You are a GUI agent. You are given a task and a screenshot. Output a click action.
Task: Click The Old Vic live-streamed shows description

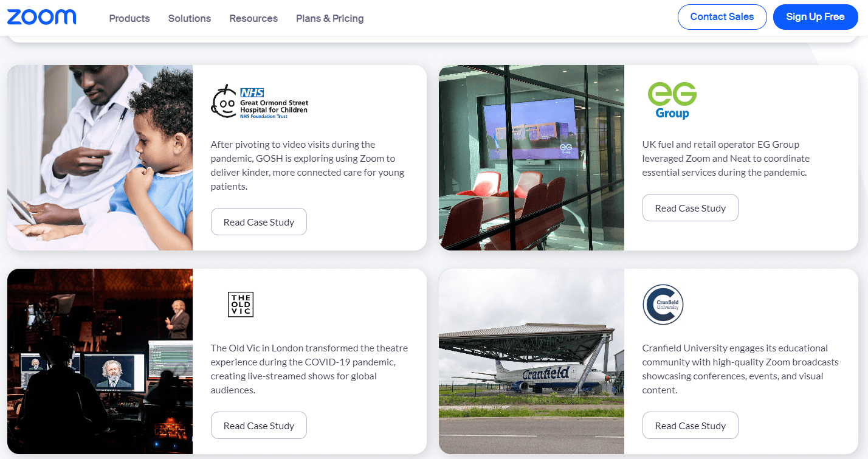pyautogui.click(x=309, y=369)
